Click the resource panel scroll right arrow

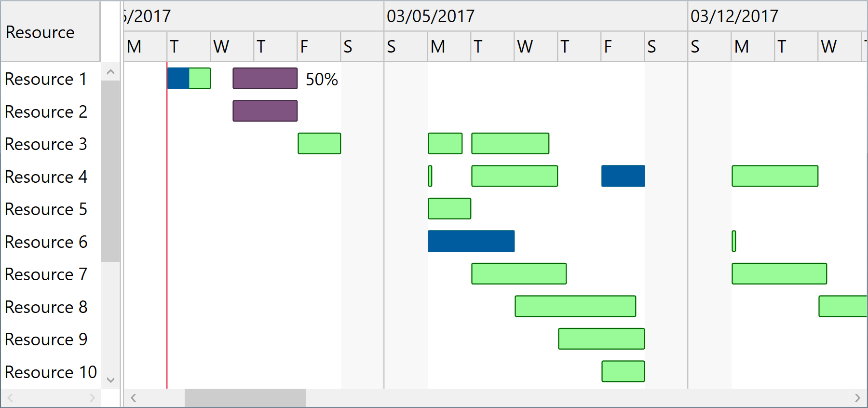click(92, 398)
